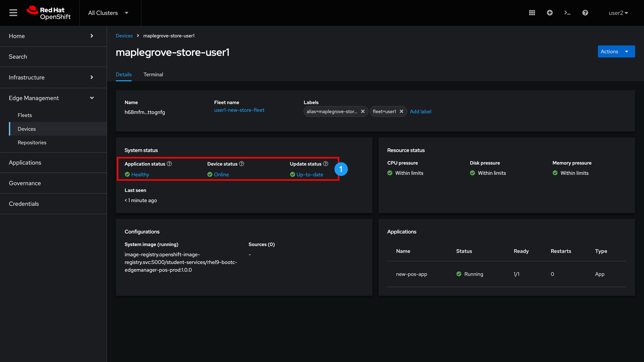The width and height of the screenshot is (644, 362).
Task: Open Credentials in the sidebar
Action: [x=53, y=204]
